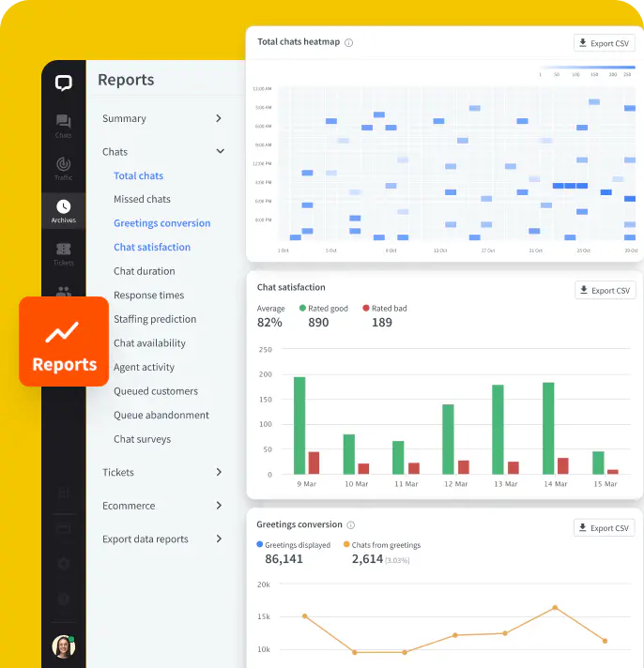Click the green bar for 15 Mar
The image size is (644, 668).
point(598,463)
